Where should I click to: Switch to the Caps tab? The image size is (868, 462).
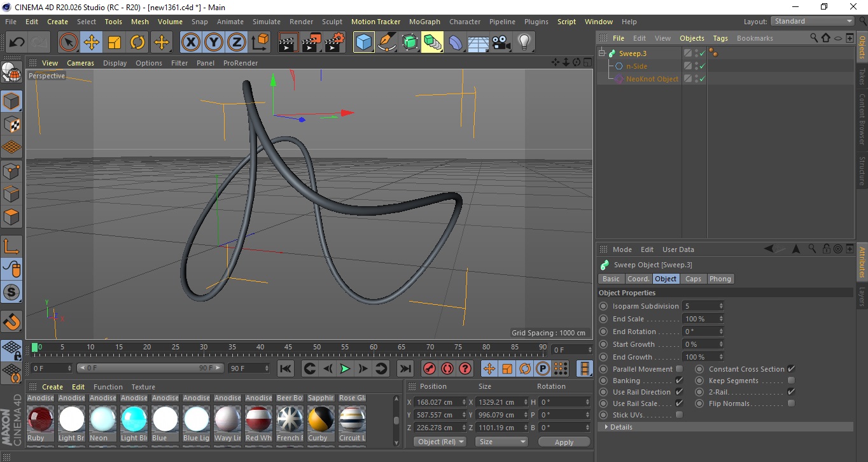[x=693, y=279]
